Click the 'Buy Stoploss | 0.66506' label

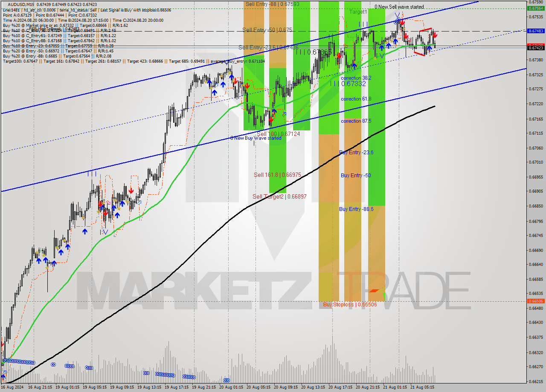[350, 305]
